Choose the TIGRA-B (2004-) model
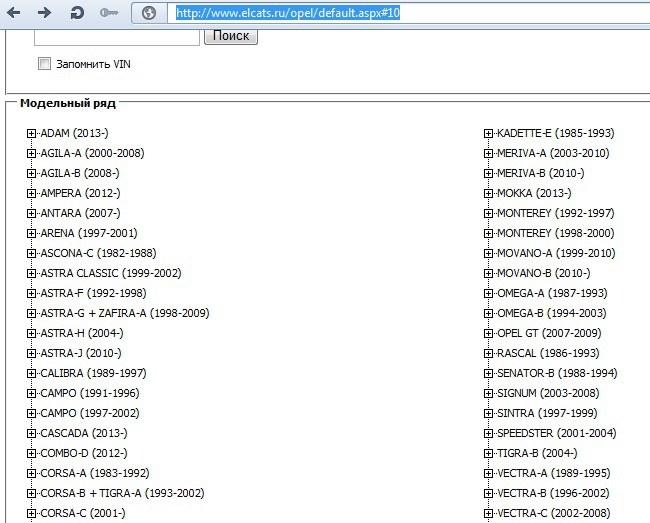Screen dimensions: 650x523 pyautogui.click(x=537, y=453)
